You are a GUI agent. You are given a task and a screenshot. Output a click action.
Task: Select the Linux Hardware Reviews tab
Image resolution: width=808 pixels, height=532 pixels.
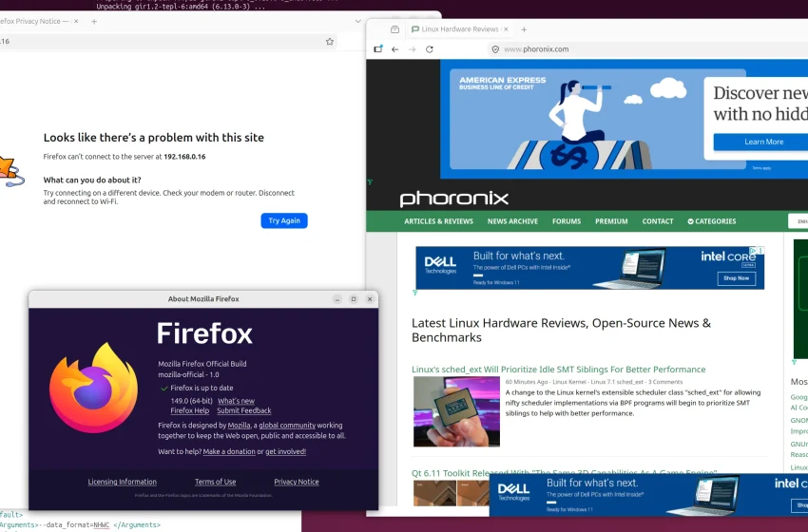[460, 29]
